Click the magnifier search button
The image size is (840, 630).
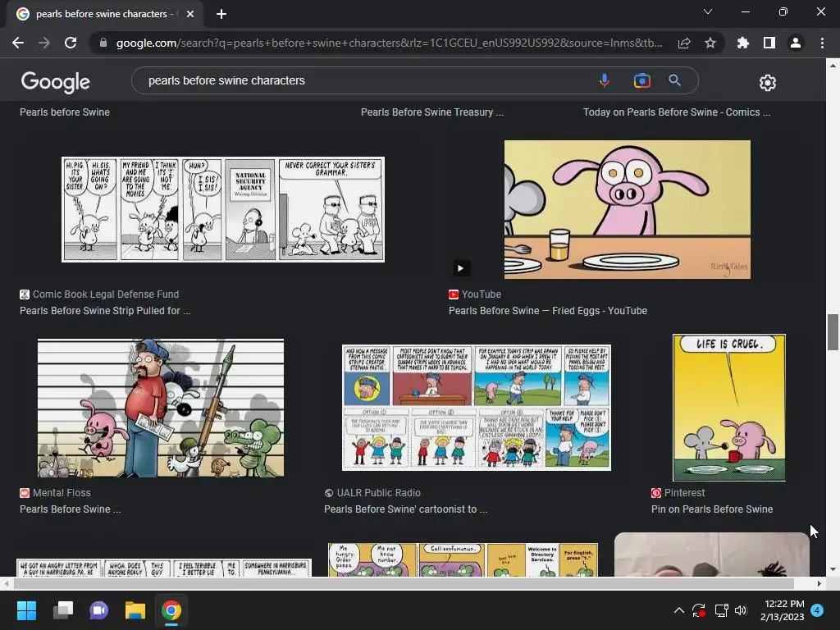point(674,80)
